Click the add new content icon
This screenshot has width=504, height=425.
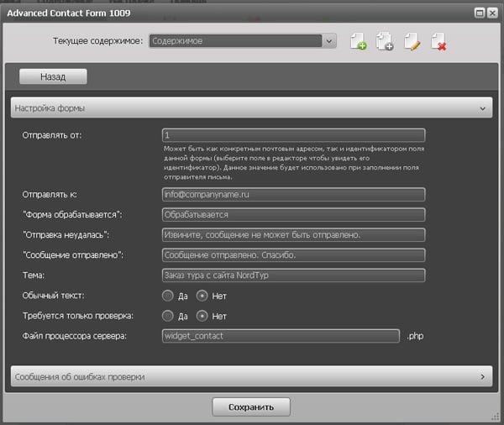click(x=359, y=41)
